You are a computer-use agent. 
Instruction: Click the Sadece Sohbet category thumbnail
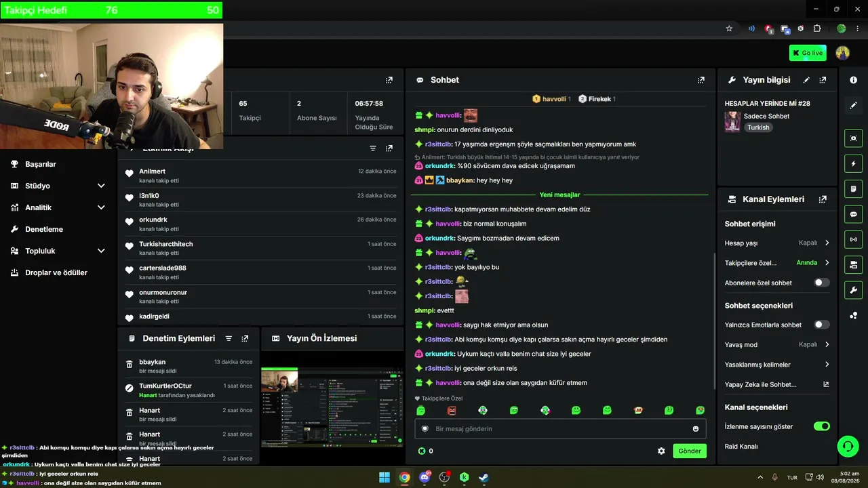coord(732,121)
